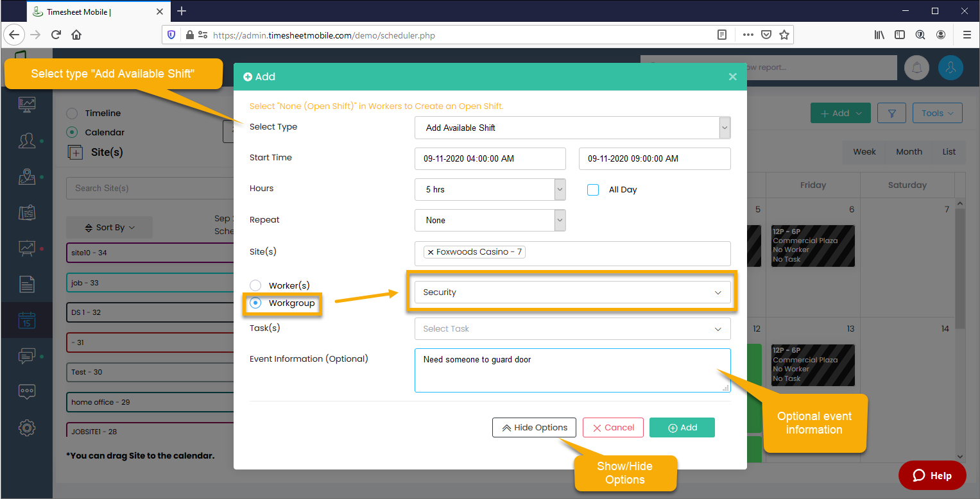Open the settings gear in sidebar

[x=27, y=428]
